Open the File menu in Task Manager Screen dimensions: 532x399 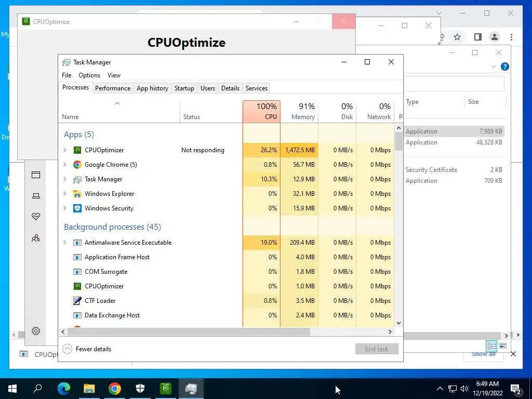(66, 75)
